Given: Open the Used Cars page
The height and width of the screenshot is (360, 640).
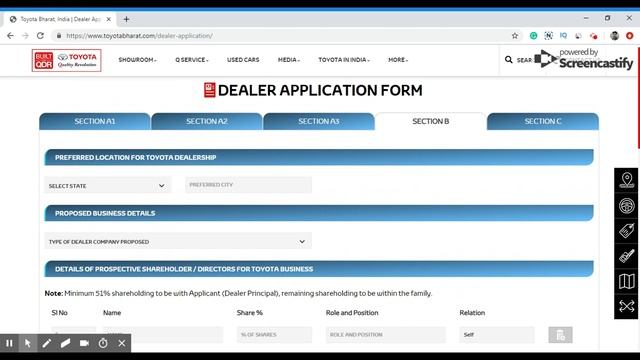Looking at the screenshot, I should [243, 60].
